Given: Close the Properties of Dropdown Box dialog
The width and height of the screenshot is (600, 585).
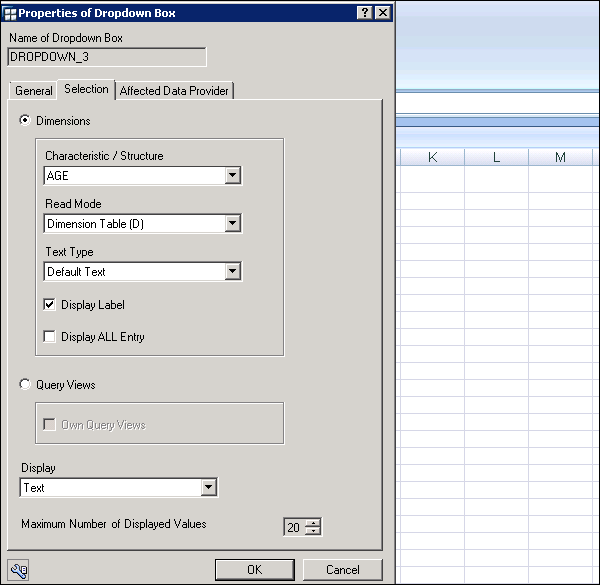Looking at the screenshot, I should (383, 12).
